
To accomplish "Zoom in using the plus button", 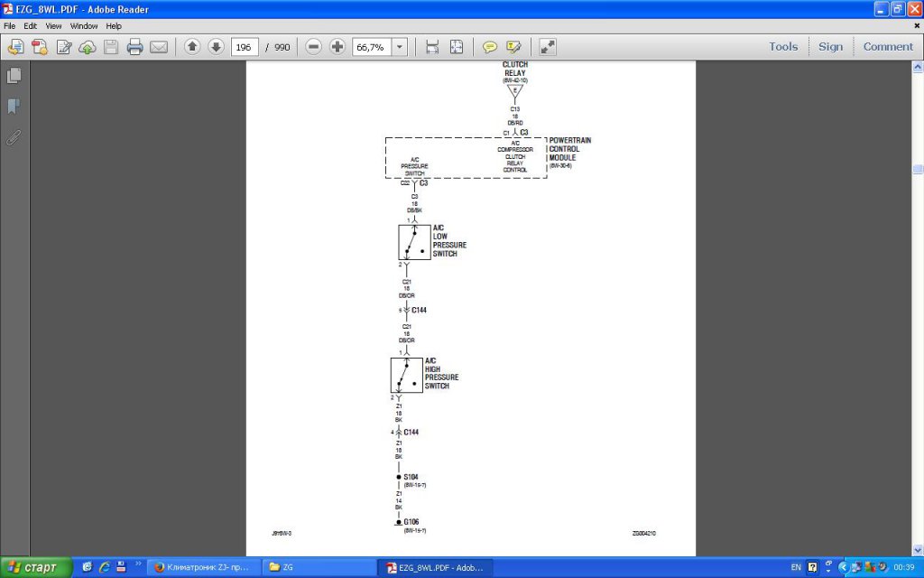I will 337,47.
